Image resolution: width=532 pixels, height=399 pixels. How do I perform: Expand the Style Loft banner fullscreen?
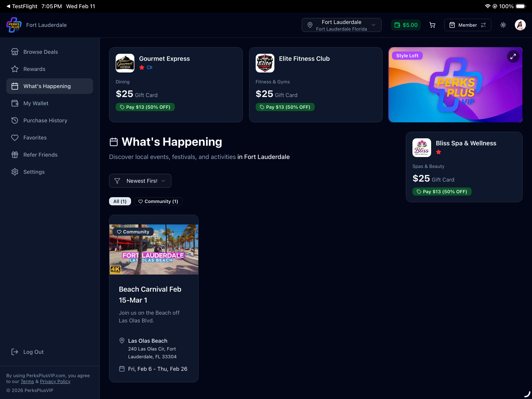(513, 56)
